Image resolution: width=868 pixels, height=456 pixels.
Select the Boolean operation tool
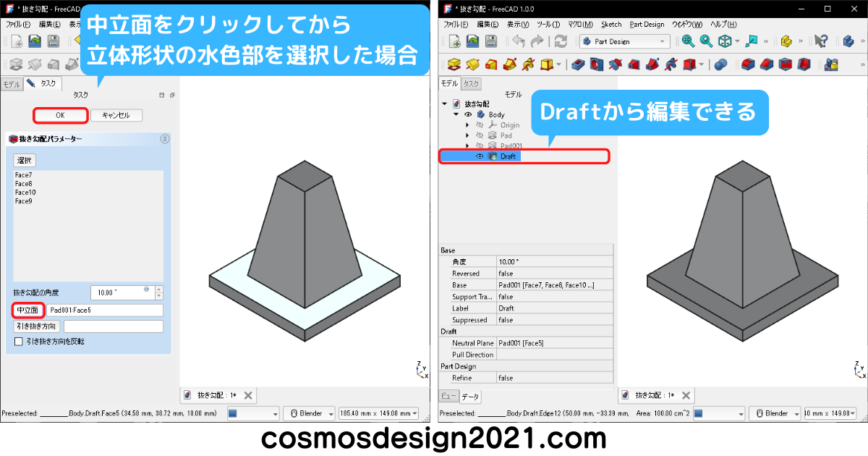[x=720, y=65]
